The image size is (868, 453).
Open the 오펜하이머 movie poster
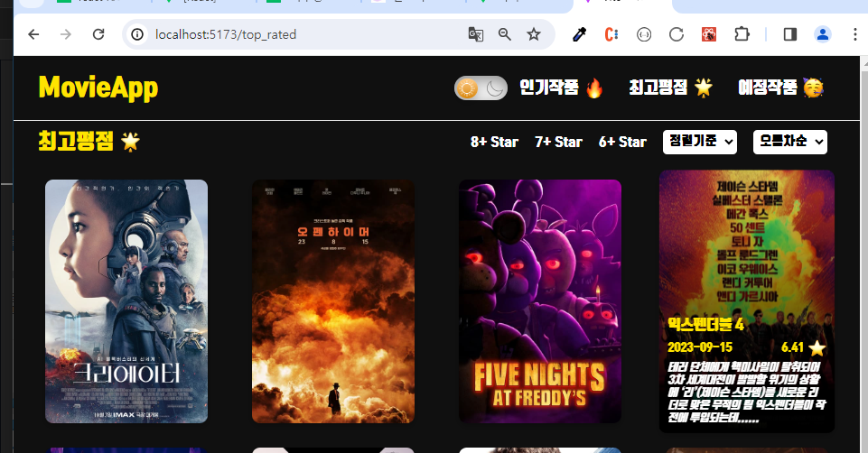[x=333, y=300]
